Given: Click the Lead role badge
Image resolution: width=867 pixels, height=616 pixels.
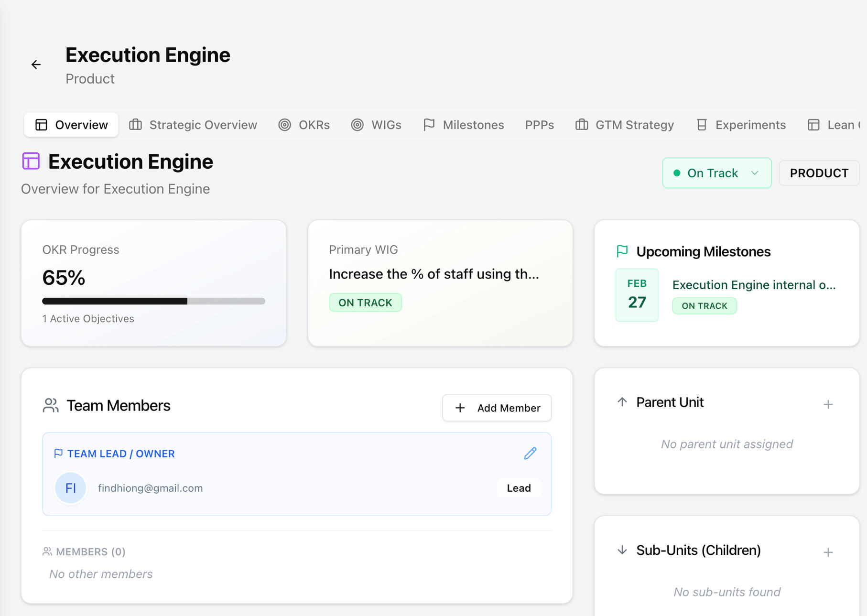Looking at the screenshot, I should 518,488.
